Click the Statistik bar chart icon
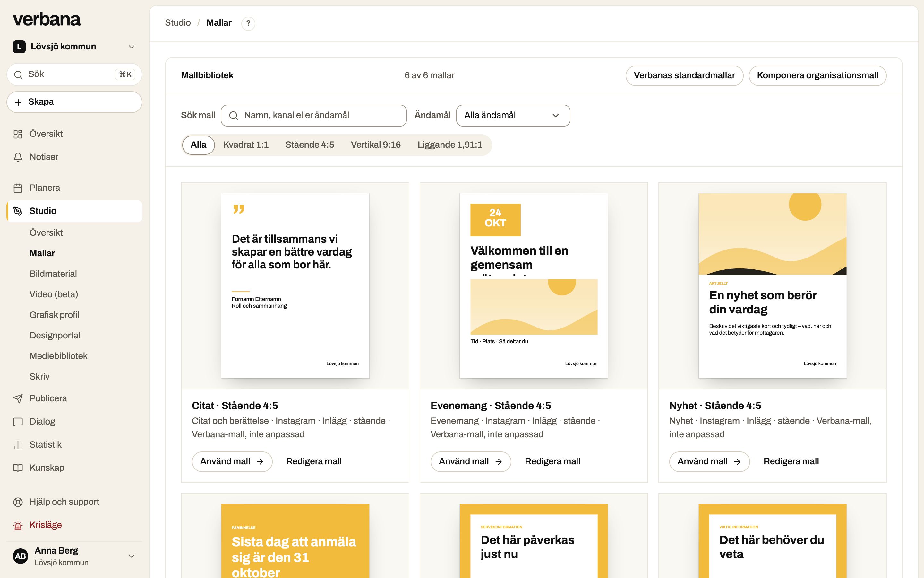The height and width of the screenshot is (578, 924). tap(18, 445)
